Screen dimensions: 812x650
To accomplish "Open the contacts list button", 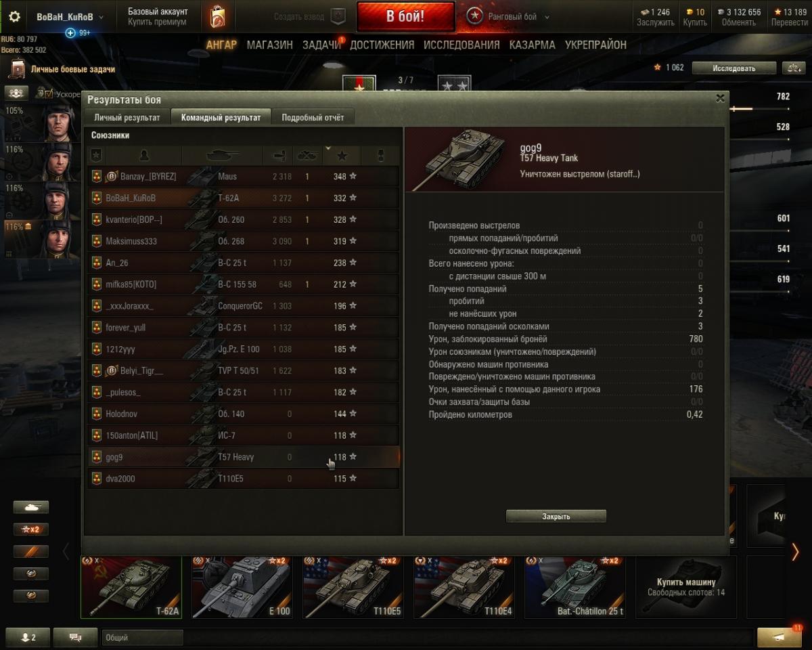I will click(x=28, y=637).
